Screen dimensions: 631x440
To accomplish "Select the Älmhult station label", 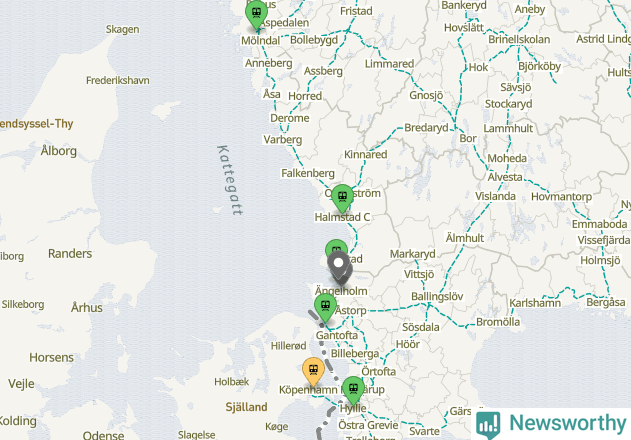I will pos(465,238).
